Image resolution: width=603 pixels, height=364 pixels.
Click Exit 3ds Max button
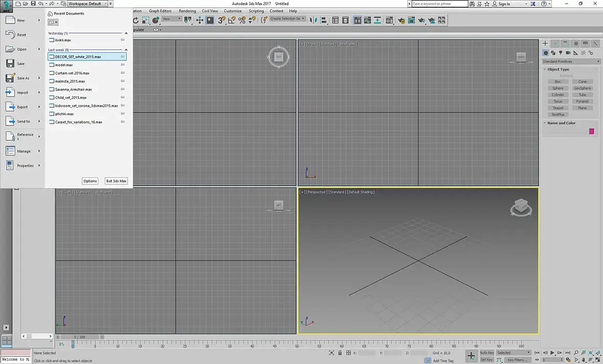tap(116, 181)
